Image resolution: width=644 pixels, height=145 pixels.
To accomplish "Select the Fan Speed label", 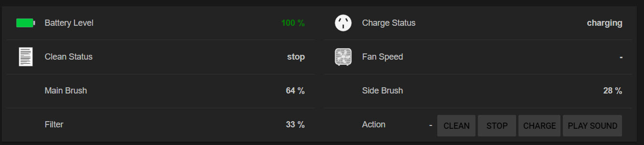I will pyautogui.click(x=382, y=57).
